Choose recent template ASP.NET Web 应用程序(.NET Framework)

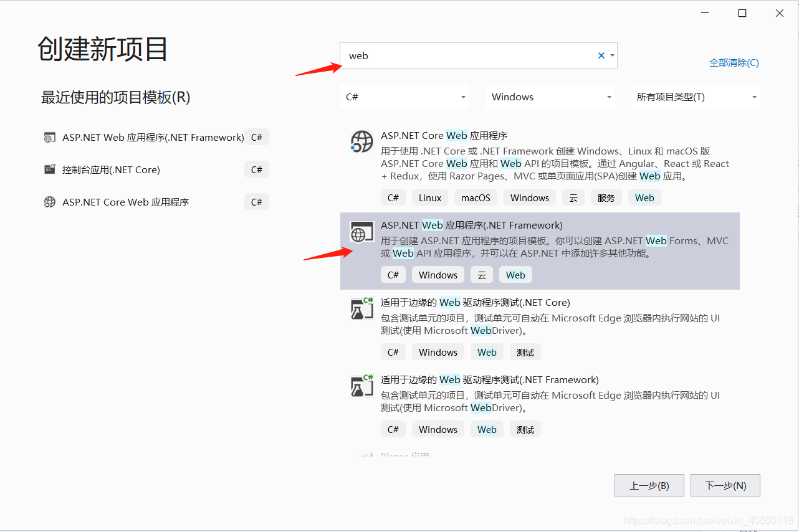[x=153, y=137]
